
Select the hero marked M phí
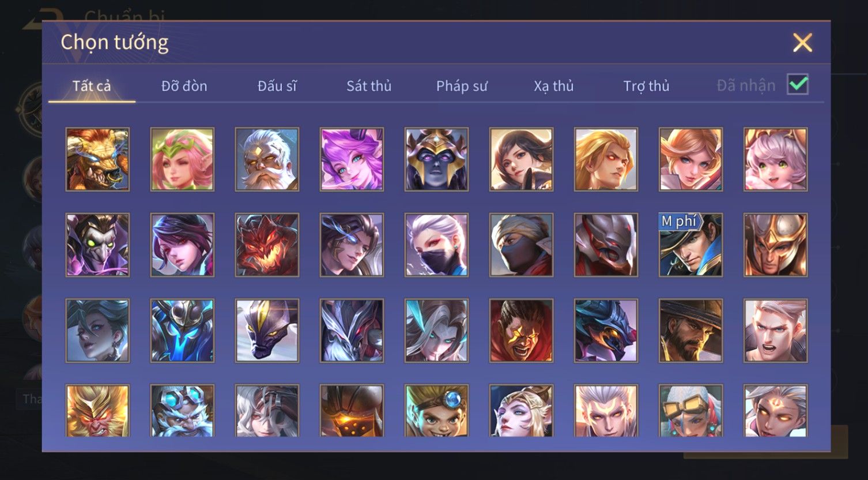(x=690, y=245)
